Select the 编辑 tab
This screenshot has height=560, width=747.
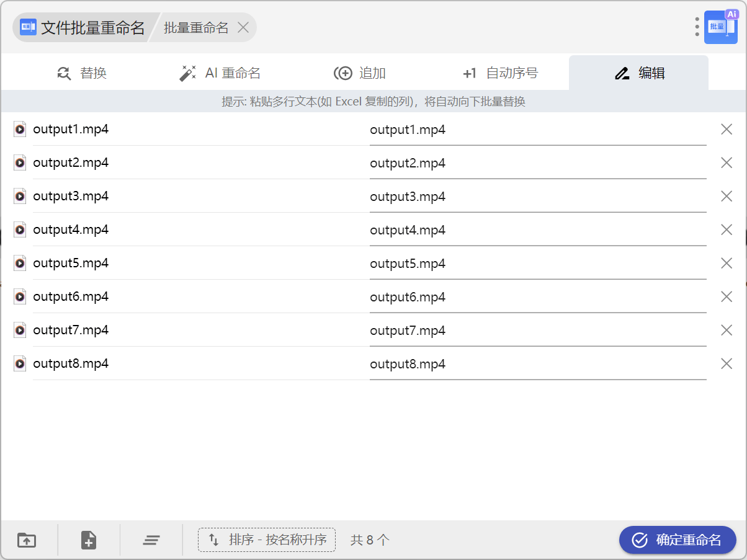click(x=639, y=73)
